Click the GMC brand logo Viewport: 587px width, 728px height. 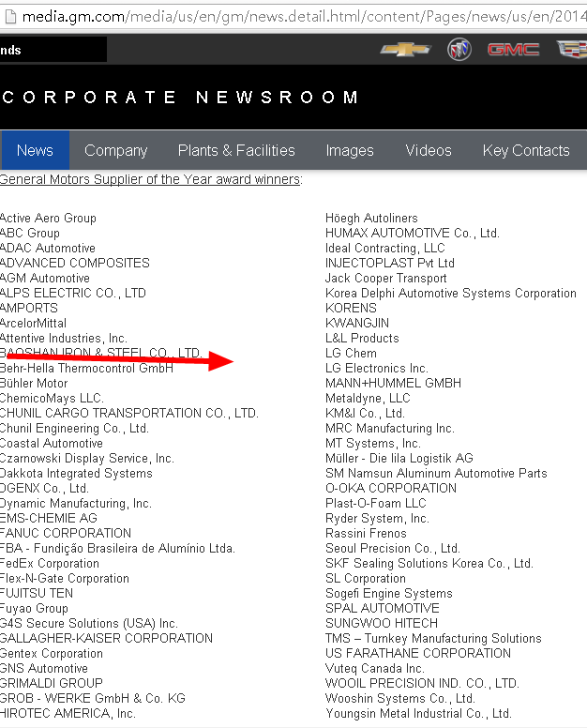click(x=513, y=49)
